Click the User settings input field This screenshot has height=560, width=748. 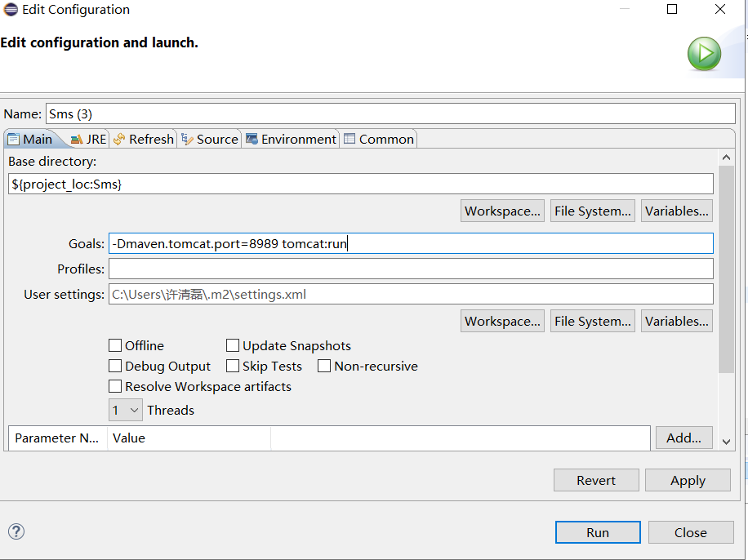[x=411, y=294]
